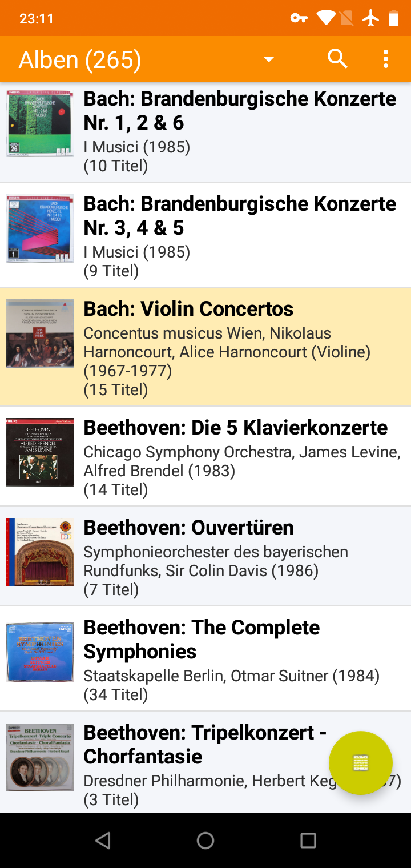Tap the Beethoven Ouvertüren cover art
This screenshot has width=411, height=868.
click(40, 552)
